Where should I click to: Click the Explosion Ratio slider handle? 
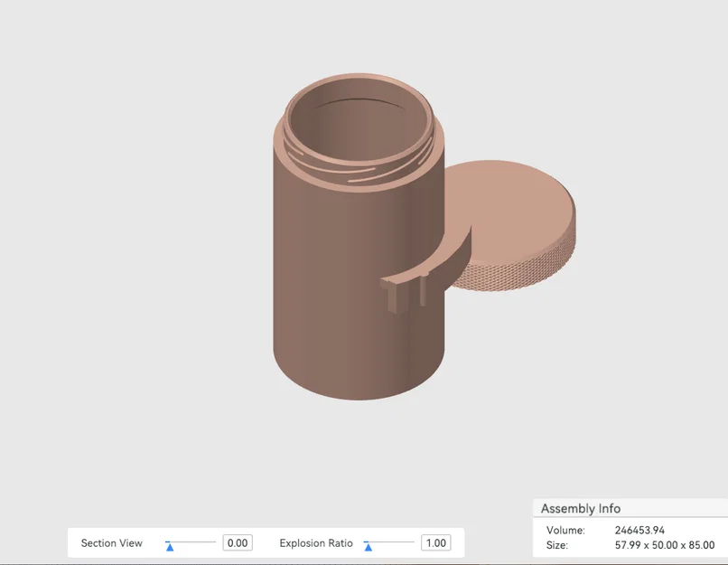(369, 547)
